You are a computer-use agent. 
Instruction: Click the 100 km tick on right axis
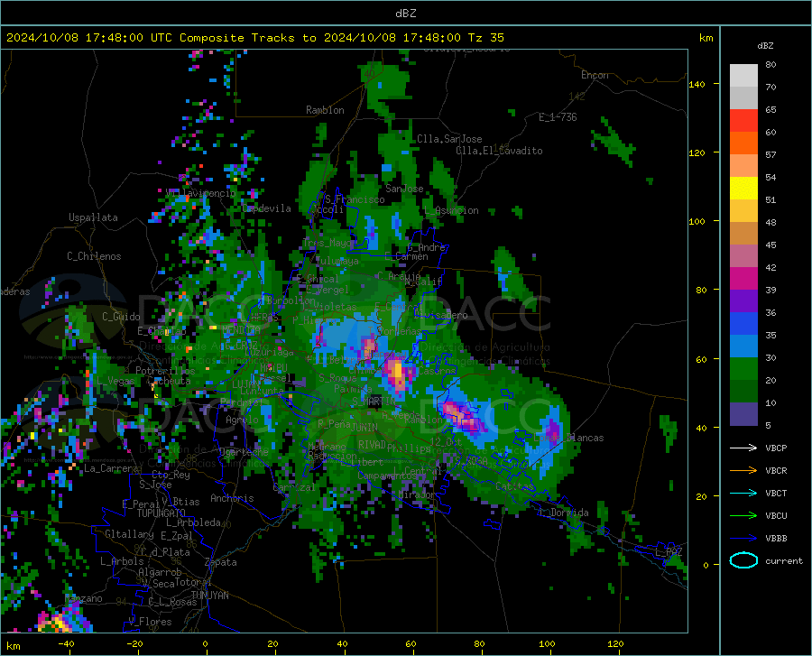(x=697, y=221)
